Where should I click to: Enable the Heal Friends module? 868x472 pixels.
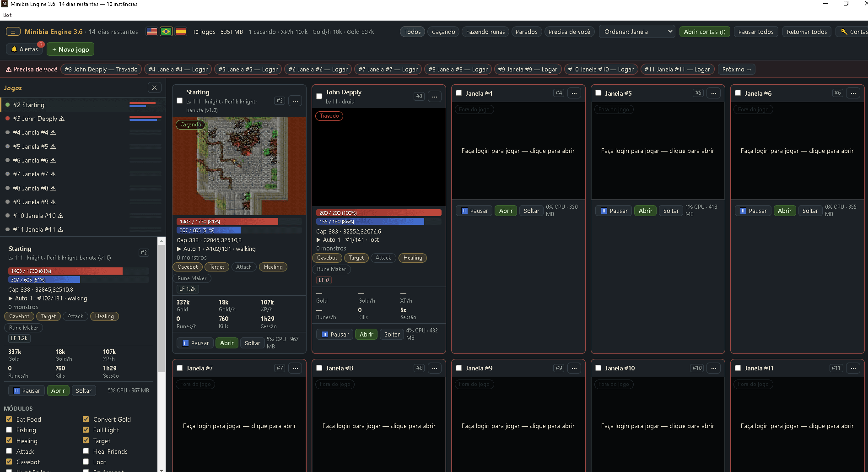(x=86, y=451)
